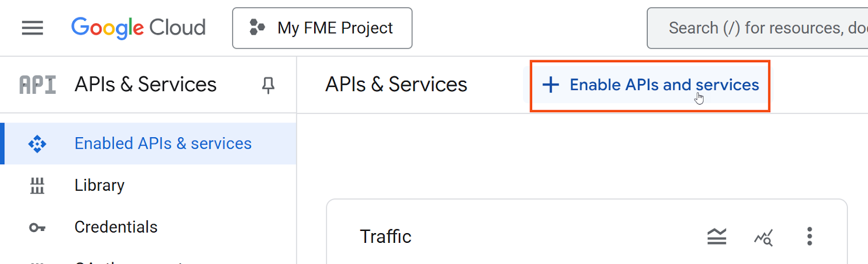This screenshot has height=264, width=868.
Task: Go to the Credentials page
Action: (x=116, y=227)
